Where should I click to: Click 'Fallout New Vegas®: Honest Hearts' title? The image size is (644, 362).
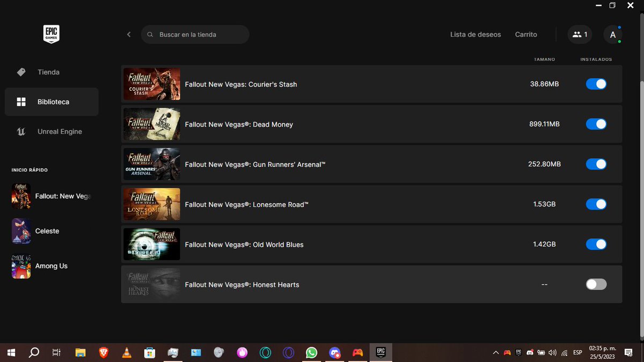242,285
